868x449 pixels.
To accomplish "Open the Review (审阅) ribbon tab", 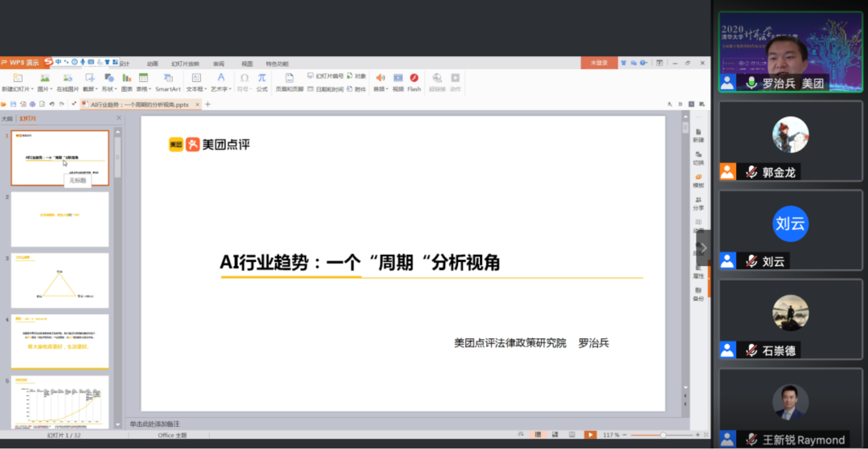I will point(219,64).
